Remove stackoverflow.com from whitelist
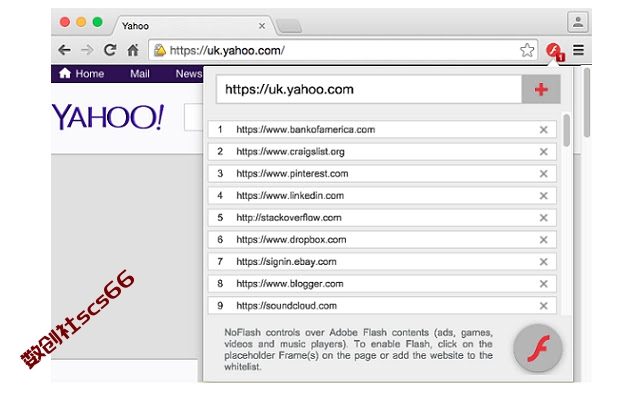Image resolution: width=640 pixels, height=400 pixels. (543, 218)
